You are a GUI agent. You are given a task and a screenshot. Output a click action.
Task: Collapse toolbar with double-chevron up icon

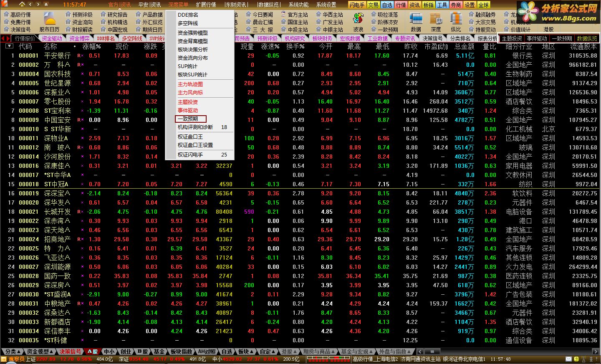coord(46,5)
